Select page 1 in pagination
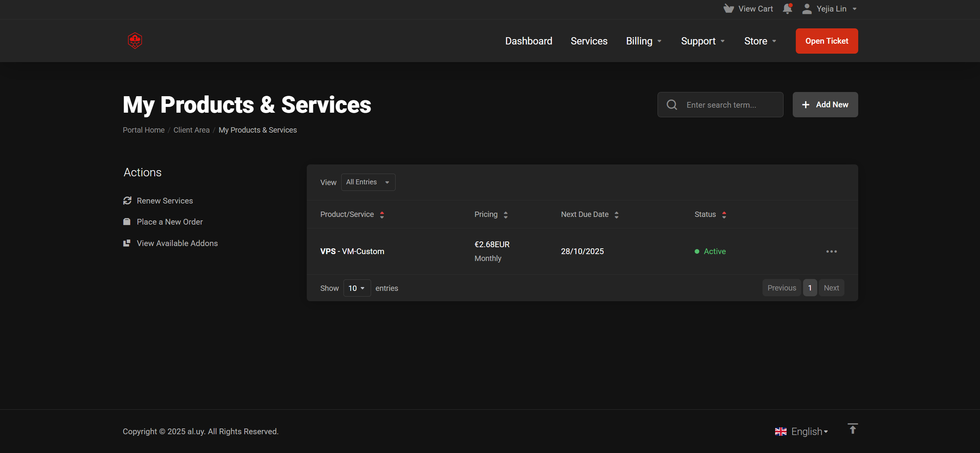980x453 pixels. coord(810,288)
